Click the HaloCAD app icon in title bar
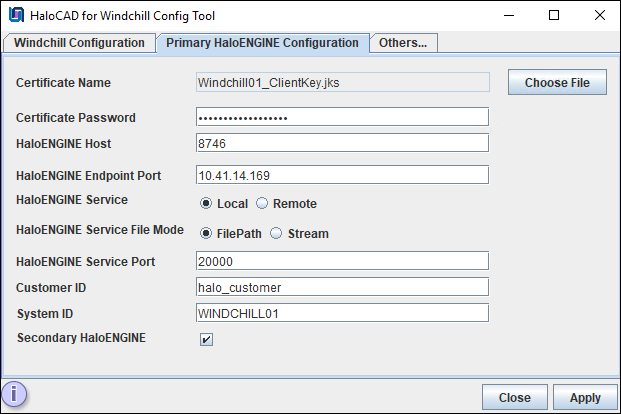Viewport: 621px width, 414px height. [x=17, y=16]
